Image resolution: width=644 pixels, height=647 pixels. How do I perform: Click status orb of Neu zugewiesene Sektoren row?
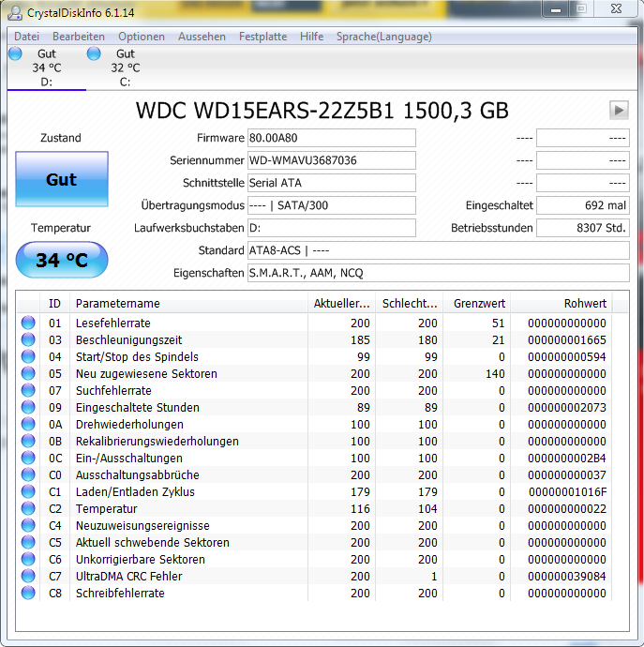(28, 373)
